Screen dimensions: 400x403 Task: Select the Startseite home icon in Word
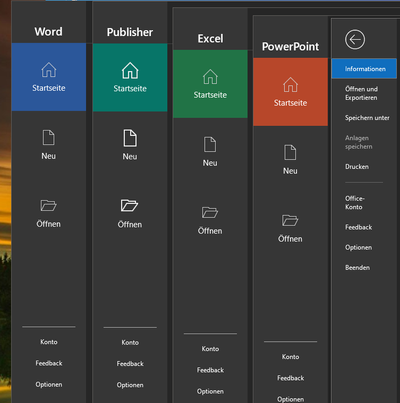[x=49, y=70]
